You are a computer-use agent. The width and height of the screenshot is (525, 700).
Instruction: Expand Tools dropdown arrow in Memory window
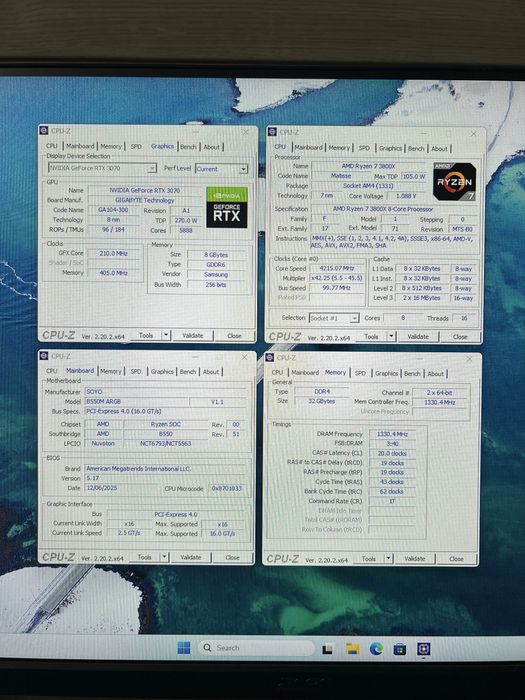click(x=388, y=558)
